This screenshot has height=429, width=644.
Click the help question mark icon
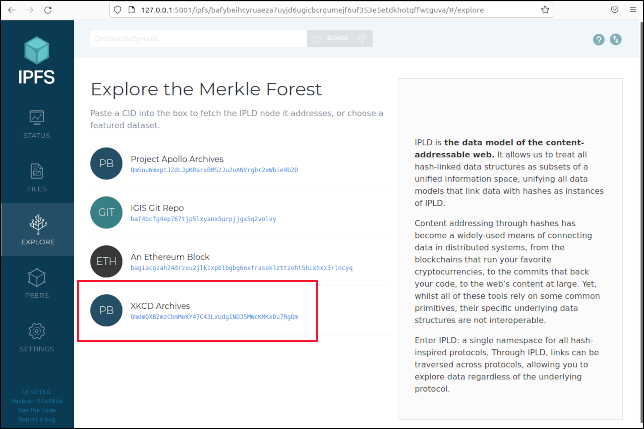598,39
